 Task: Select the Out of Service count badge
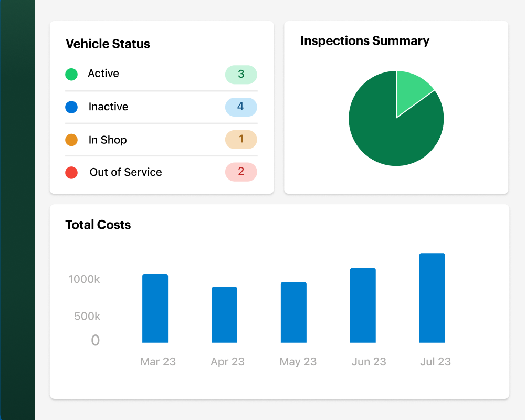coord(241,172)
